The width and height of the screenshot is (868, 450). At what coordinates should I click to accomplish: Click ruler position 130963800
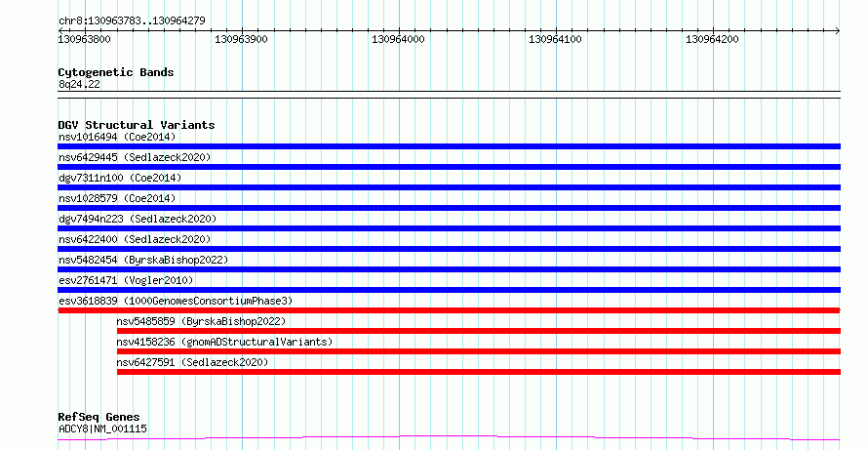click(x=84, y=39)
